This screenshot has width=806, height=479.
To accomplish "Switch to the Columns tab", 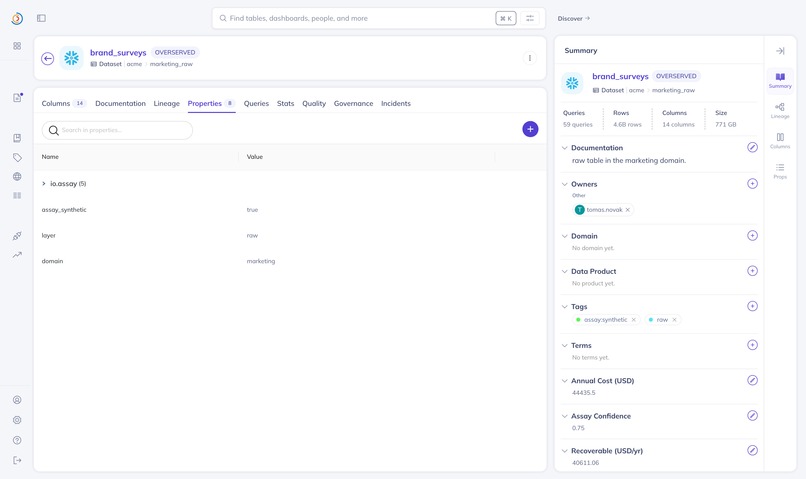I will pyautogui.click(x=63, y=103).
